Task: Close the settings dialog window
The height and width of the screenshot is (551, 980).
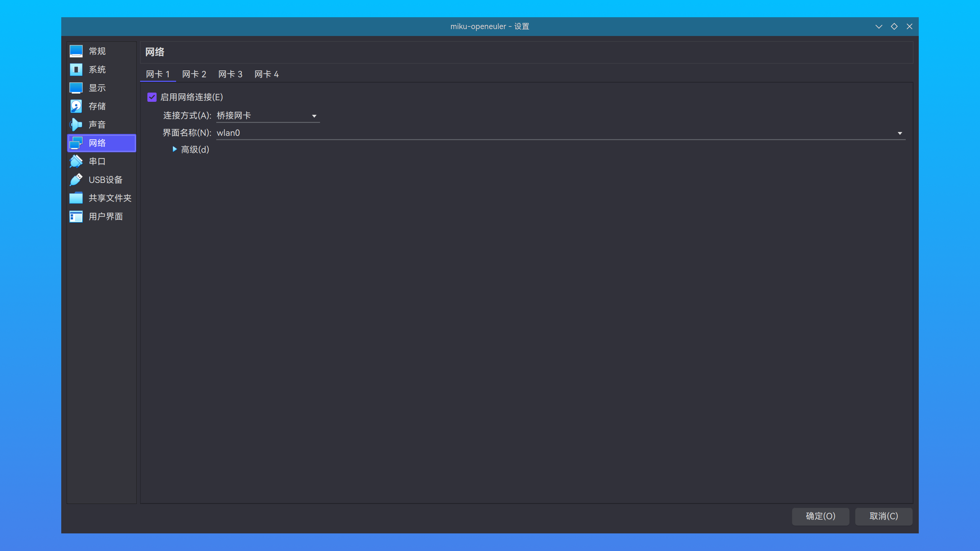Action: (910, 26)
